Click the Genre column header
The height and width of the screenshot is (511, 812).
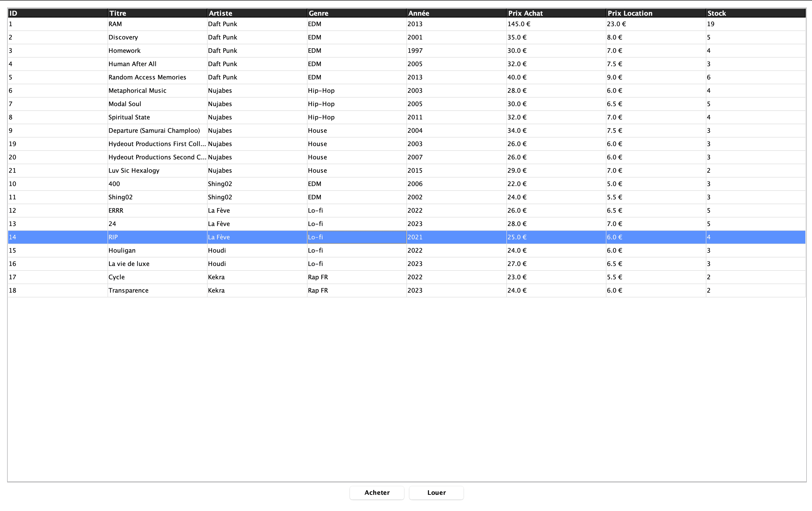pyautogui.click(x=356, y=13)
